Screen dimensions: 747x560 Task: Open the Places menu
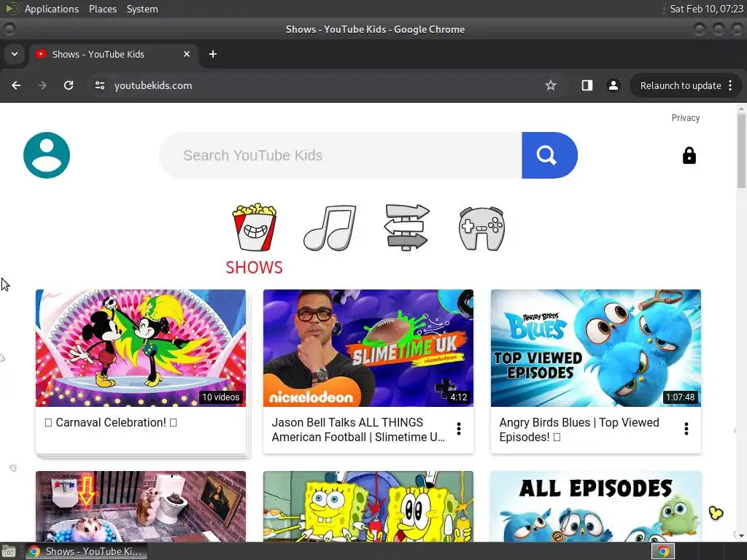pos(102,9)
